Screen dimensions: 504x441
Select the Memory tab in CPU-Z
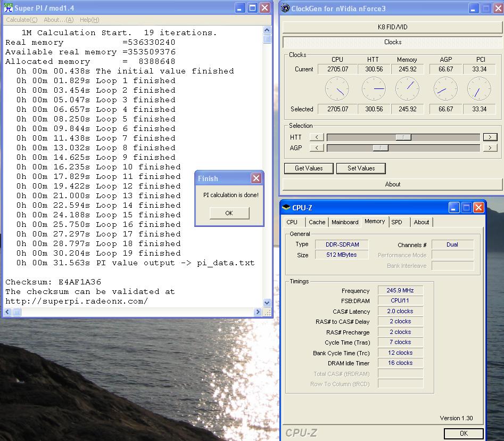(375, 222)
